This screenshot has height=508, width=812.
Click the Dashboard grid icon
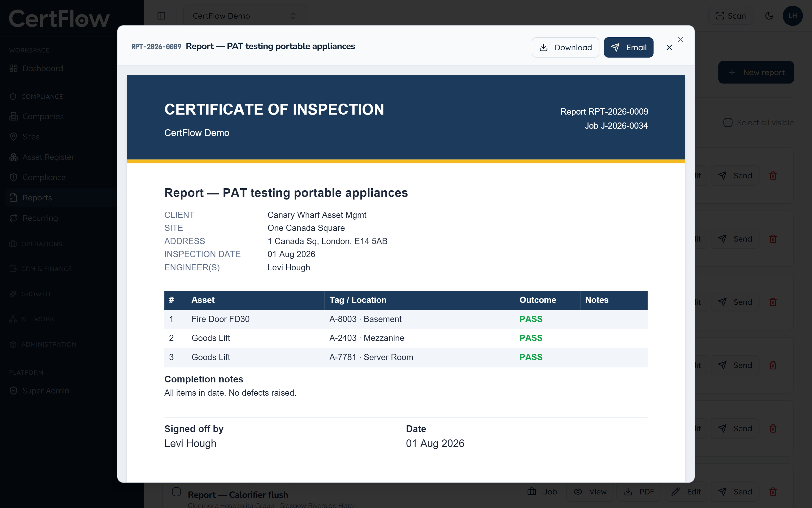point(14,68)
